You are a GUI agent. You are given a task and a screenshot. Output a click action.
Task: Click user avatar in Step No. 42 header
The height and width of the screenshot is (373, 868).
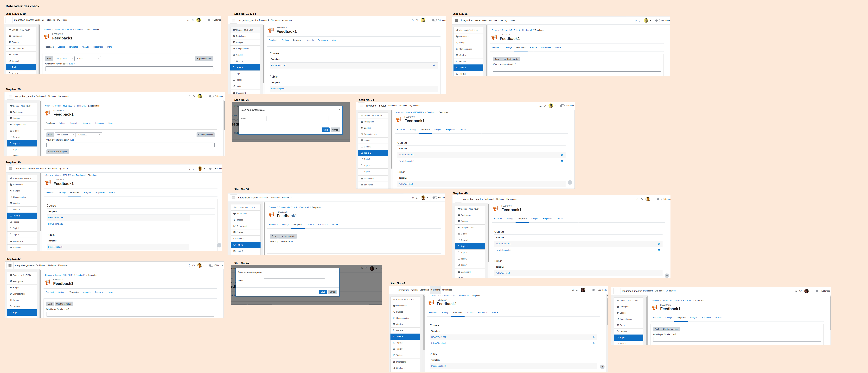pos(199,265)
